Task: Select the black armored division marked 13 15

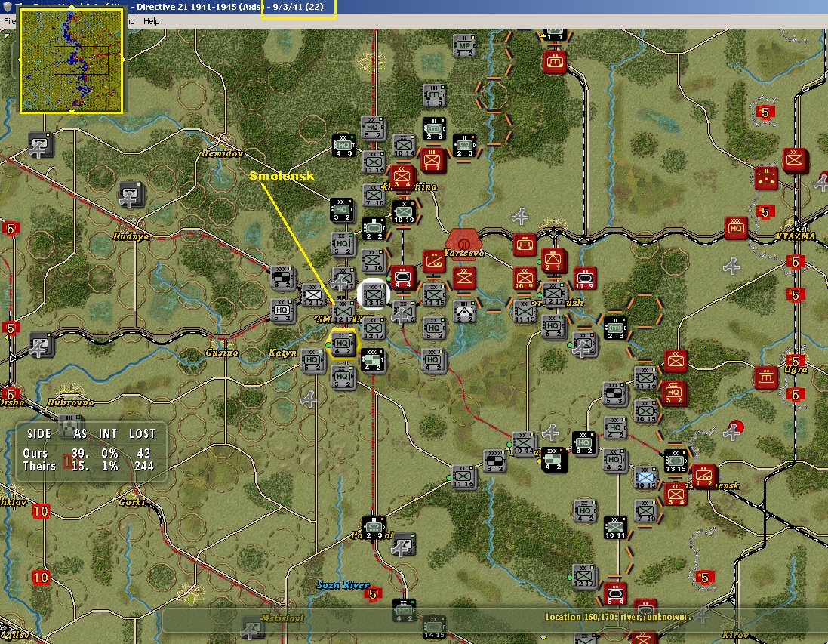Action: pyautogui.click(x=676, y=461)
